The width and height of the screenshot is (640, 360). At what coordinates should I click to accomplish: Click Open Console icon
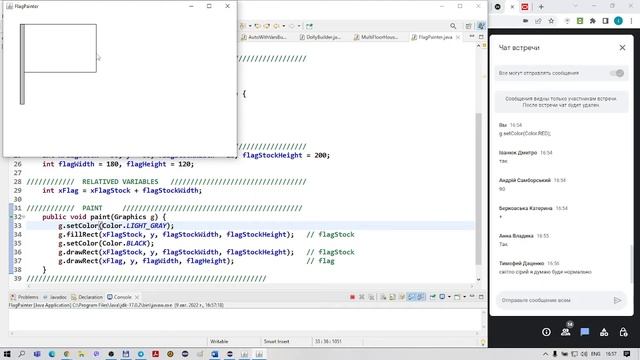pos(457,297)
